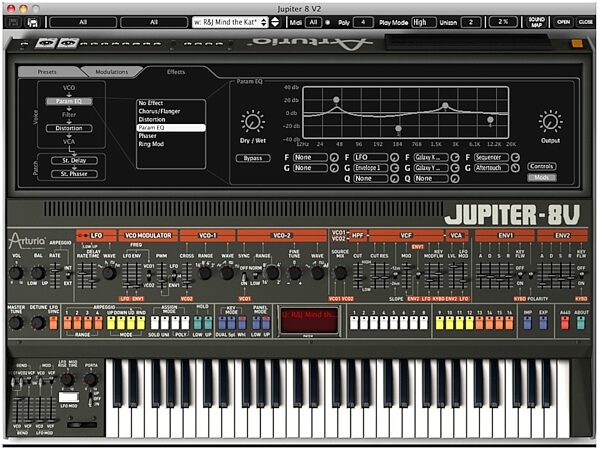600x450 pixels.
Task: Click the IMP import button
Action: point(528,323)
